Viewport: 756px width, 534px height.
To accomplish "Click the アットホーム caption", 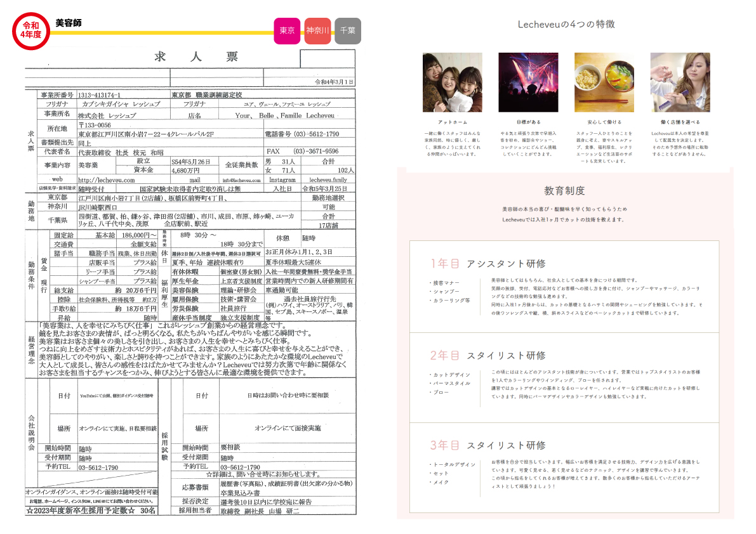I will coord(452,122).
